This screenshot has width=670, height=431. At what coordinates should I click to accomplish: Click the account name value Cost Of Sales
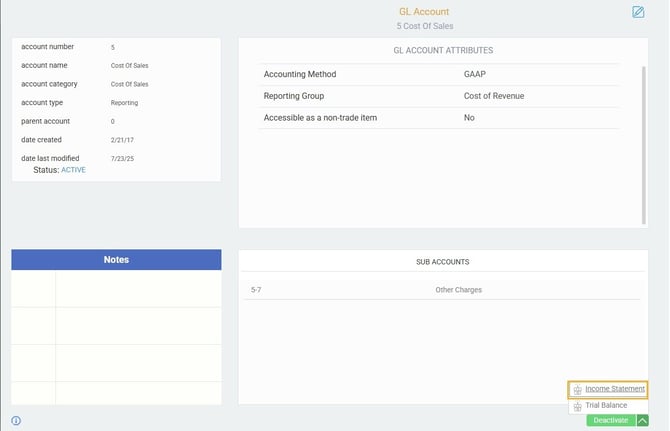coord(129,66)
